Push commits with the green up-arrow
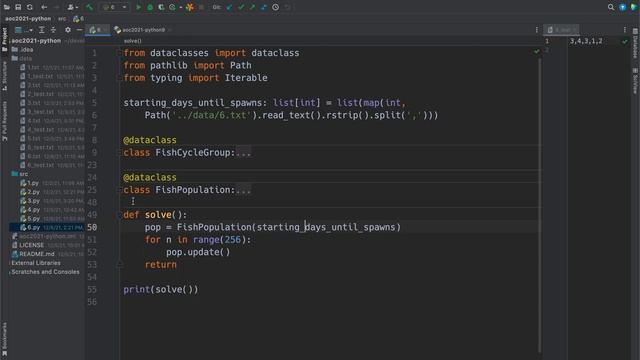The width and height of the screenshot is (640, 360). coord(253,7)
